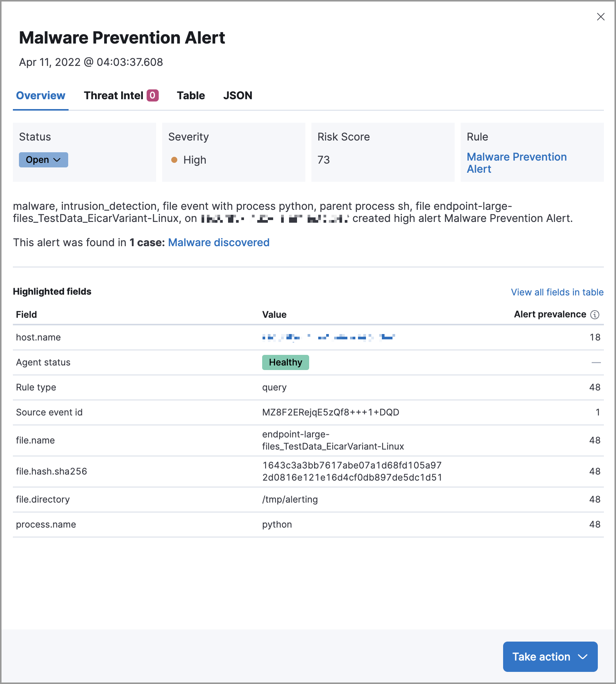Screen dimensions: 616x684
Task: Click the blurred host.name value link
Action: (328, 337)
